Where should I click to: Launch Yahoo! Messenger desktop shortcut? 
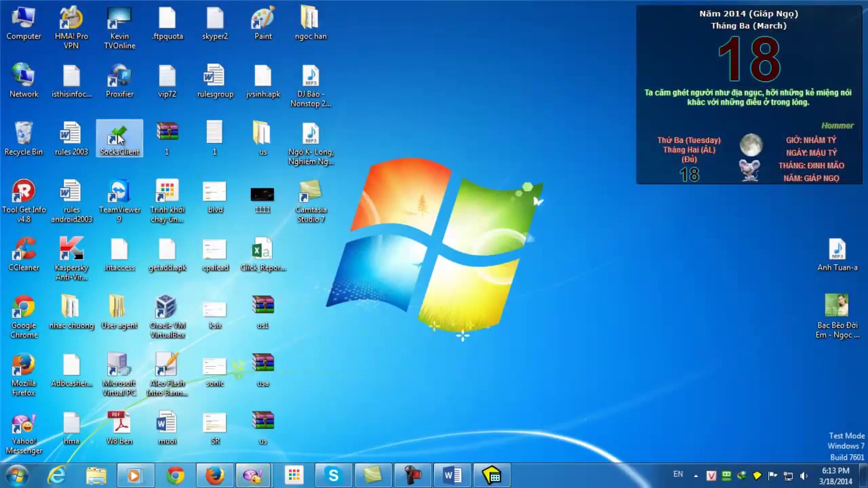24,432
